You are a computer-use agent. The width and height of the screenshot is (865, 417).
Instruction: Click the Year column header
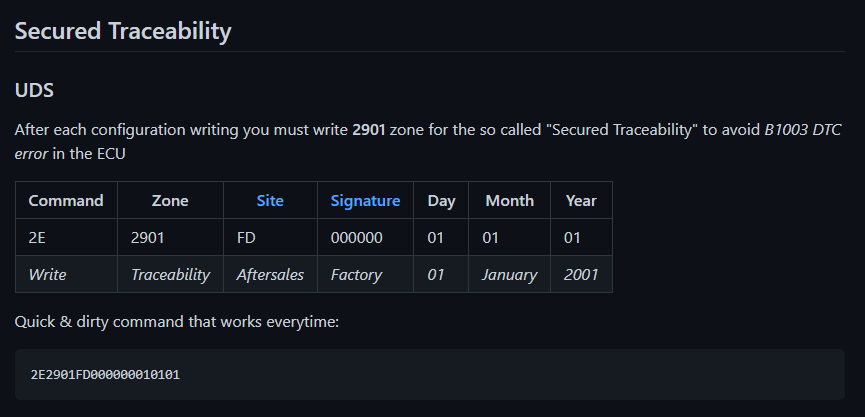point(581,200)
